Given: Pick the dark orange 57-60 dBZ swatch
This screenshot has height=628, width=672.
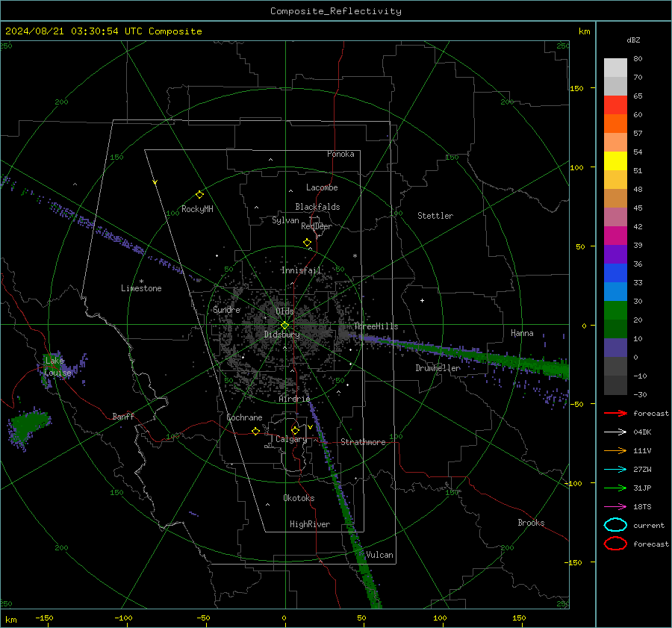Looking at the screenshot, I should pos(615,124).
